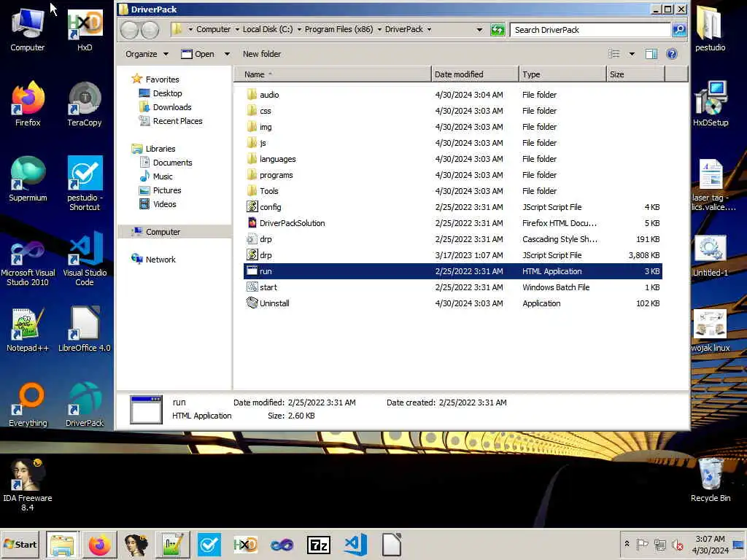Open the Recycle Bin
The height and width of the screenshot is (560, 747).
pos(711,480)
